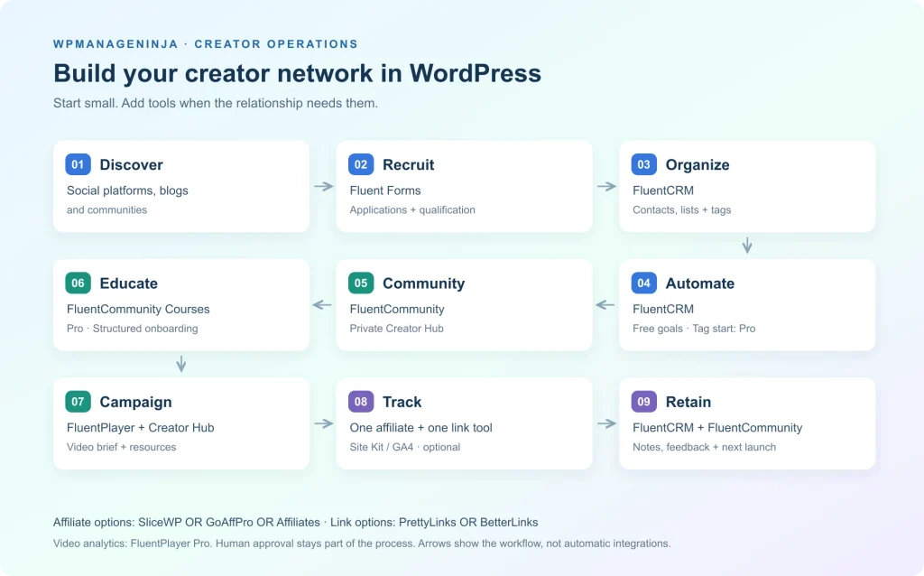Click 'Link options: PrettyLinks OR BetterLinks' text
Image resolution: width=924 pixels, height=576 pixels.
(x=434, y=523)
